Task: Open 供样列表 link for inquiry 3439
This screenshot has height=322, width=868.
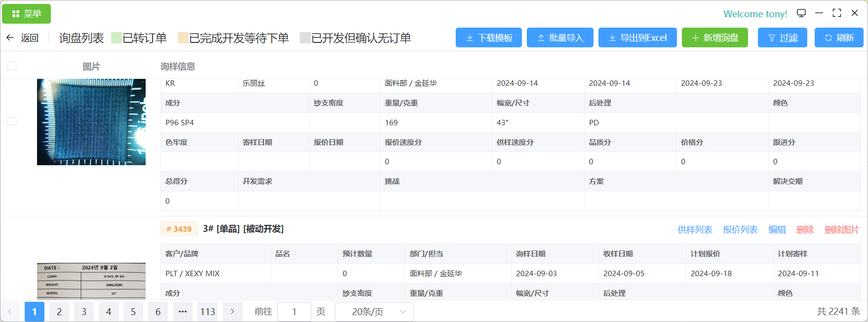Action: point(695,230)
